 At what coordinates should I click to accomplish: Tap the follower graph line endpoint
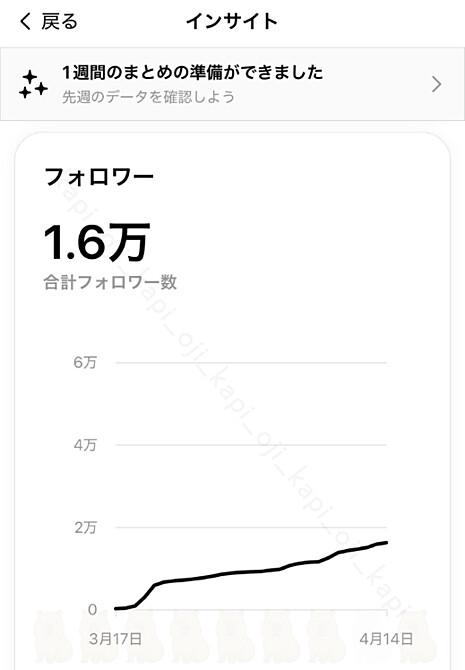point(386,543)
